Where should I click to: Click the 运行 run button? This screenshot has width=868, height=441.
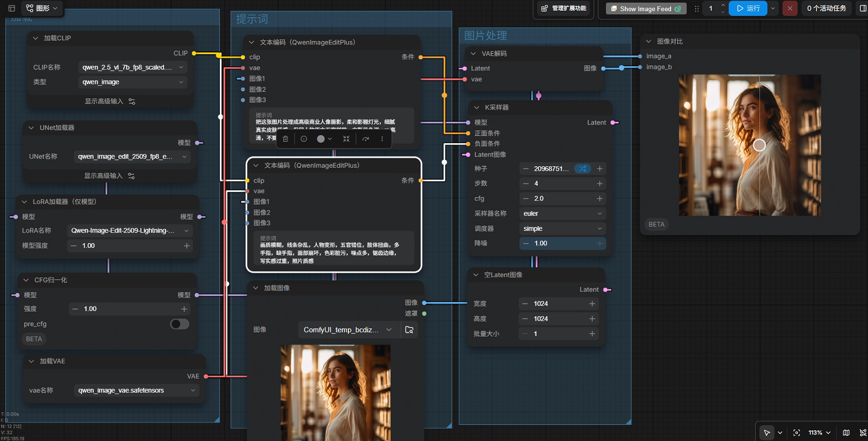click(748, 9)
